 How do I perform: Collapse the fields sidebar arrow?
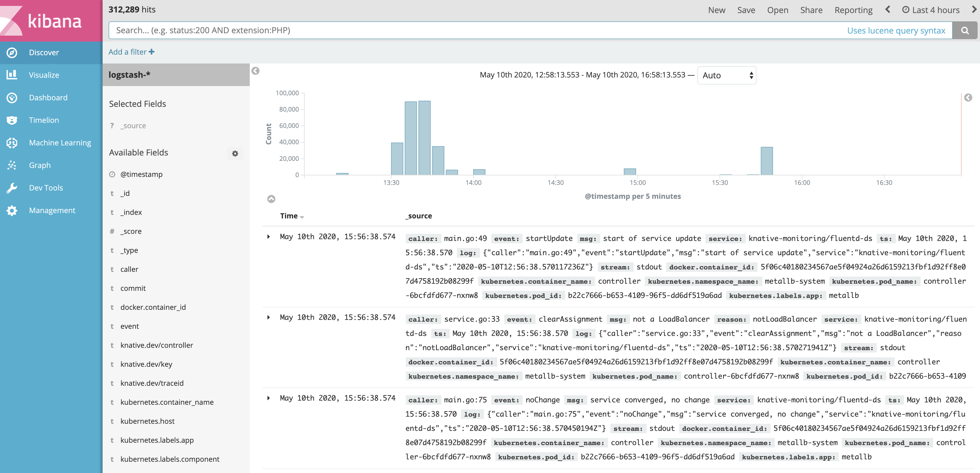[x=256, y=71]
